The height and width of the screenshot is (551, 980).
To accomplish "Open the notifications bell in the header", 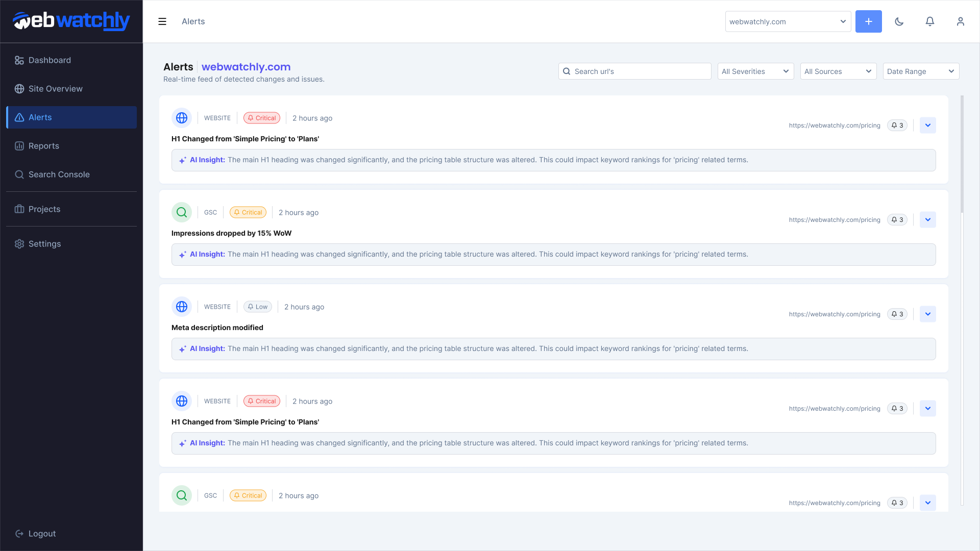I will point(930,21).
